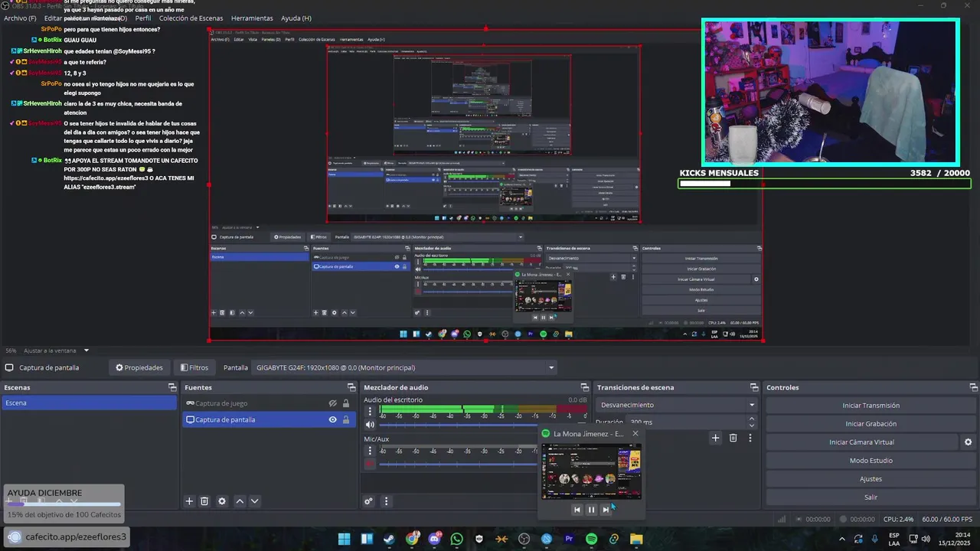Expand the Pantalla monitor dropdown
Viewport: 980px width, 551px height.
coord(405,367)
